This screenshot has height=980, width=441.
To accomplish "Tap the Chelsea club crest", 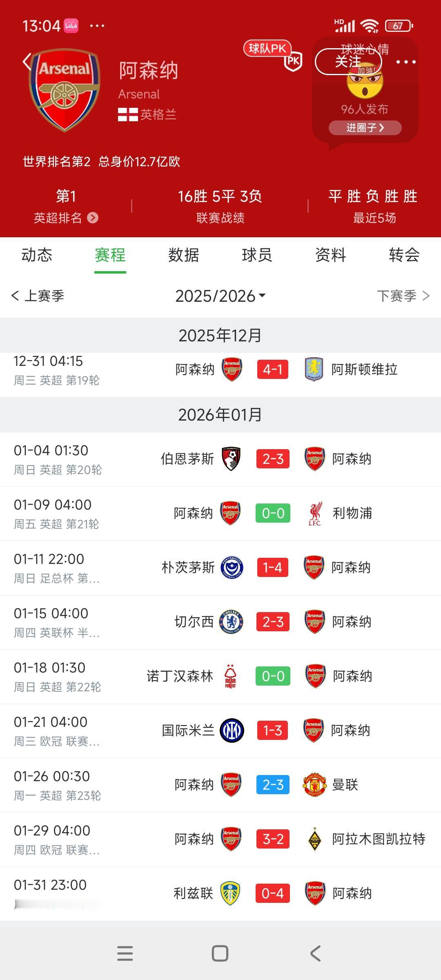I will [x=232, y=622].
